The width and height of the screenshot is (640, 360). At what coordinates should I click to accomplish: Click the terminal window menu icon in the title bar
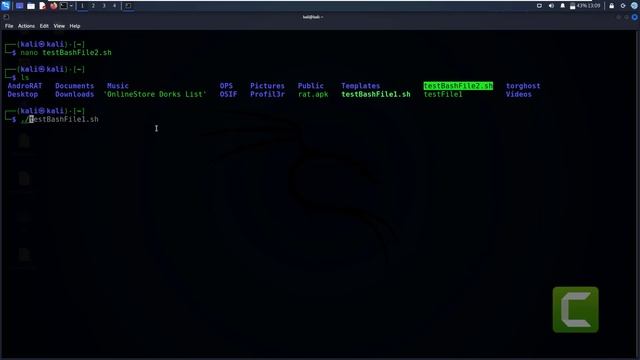click(x=6, y=17)
